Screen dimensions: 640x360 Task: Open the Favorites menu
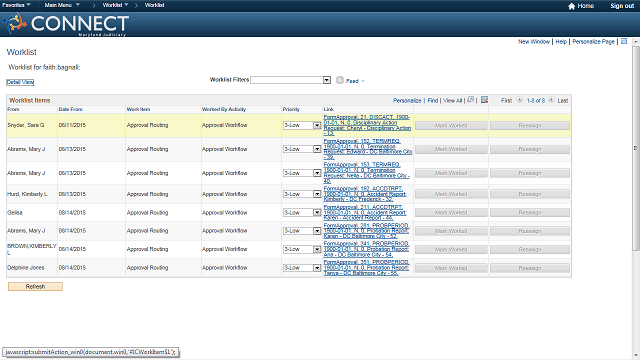16,5
